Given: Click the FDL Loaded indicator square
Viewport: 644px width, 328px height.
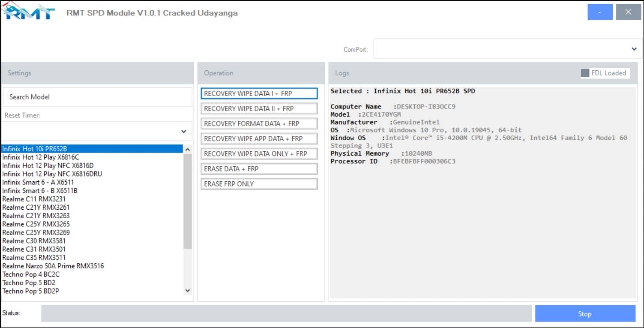Looking at the screenshot, I should pyautogui.click(x=585, y=73).
